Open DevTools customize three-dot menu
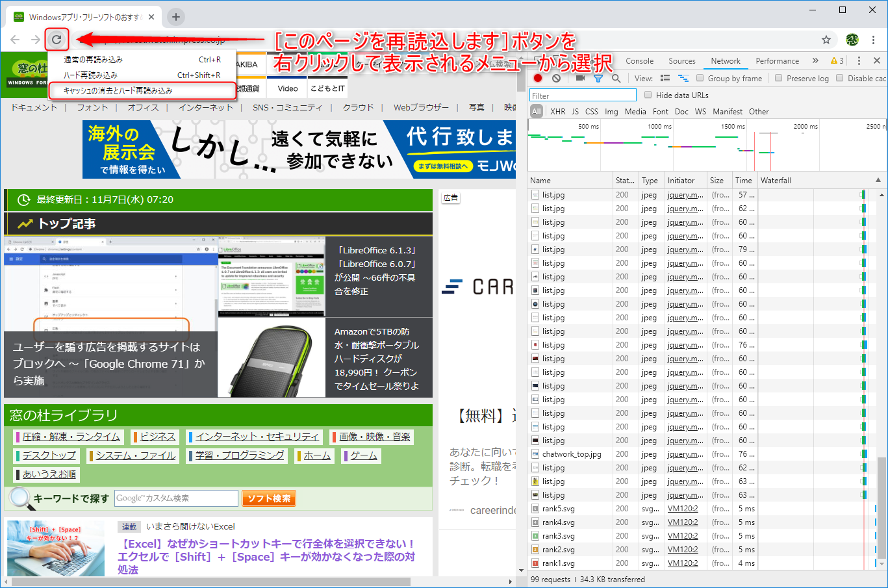The image size is (888, 588). tap(859, 60)
